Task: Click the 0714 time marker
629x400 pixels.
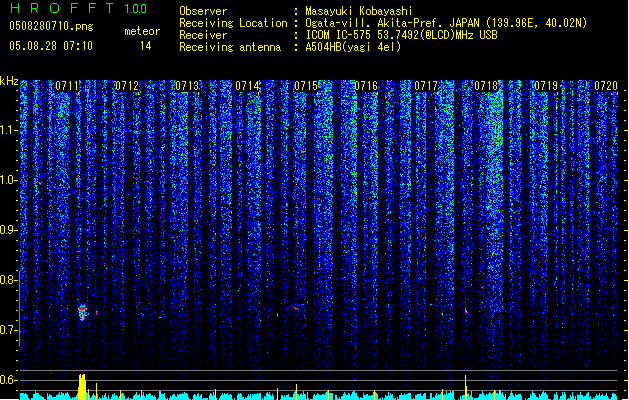Action: click(247, 86)
